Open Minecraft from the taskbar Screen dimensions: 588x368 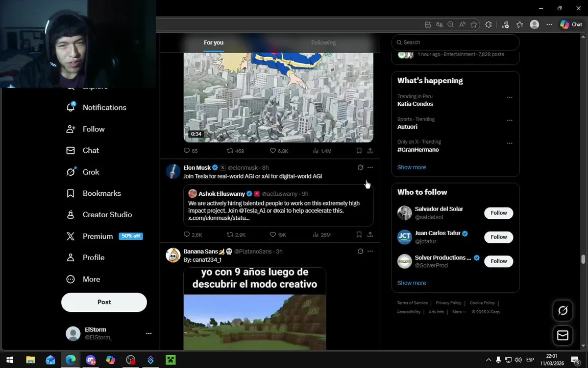pyautogui.click(x=170, y=360)
